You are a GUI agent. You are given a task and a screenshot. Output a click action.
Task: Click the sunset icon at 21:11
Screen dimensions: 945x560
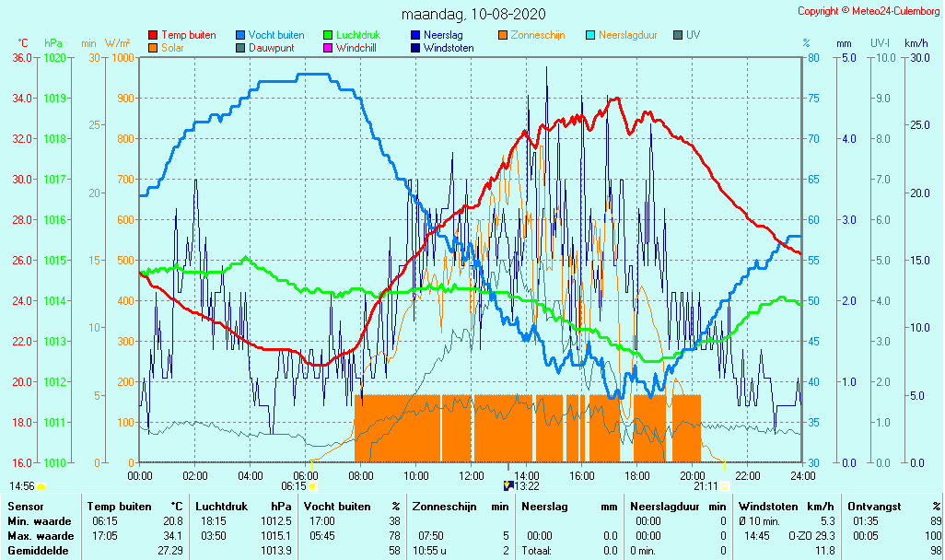pyautogui.click(x=725, y=485)
